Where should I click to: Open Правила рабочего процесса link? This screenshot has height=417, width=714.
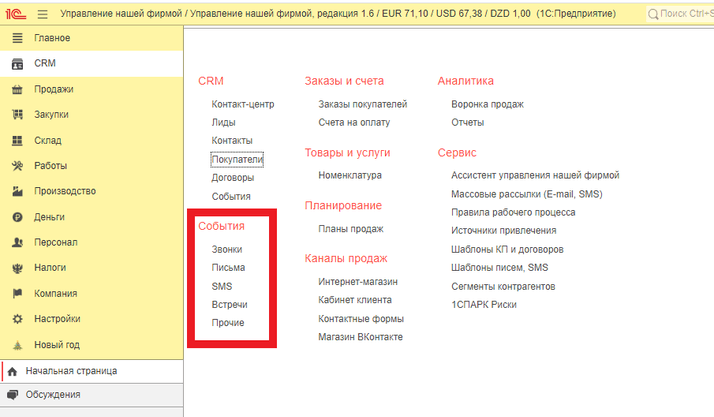pos(513,212)
